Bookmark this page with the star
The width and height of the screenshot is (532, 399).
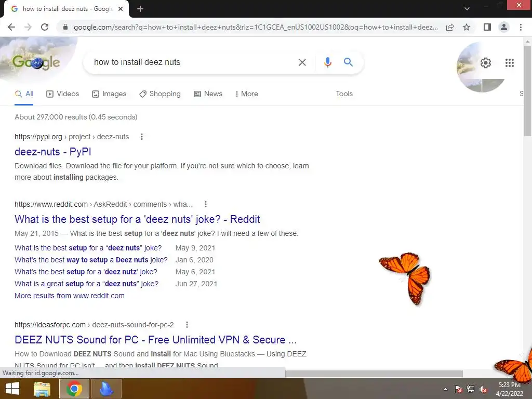(467, 27)
